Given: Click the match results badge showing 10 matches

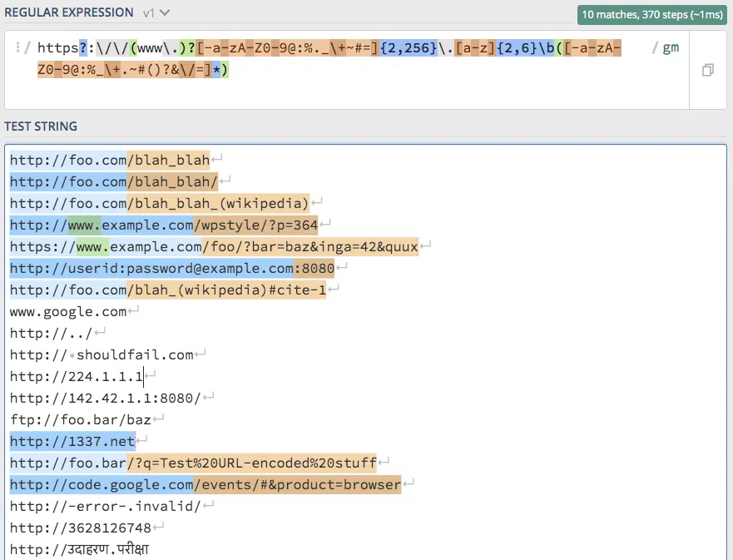Looking at the screenshot, I should 652,14.
